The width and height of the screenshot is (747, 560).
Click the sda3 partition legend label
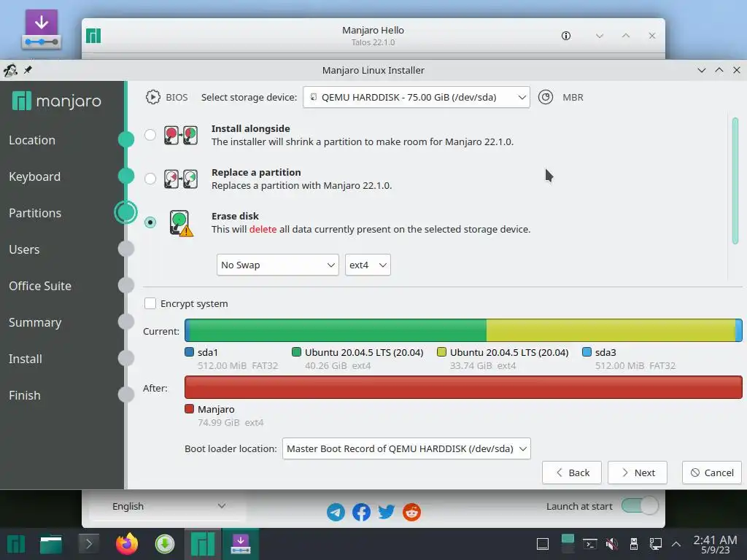(605, 352)
